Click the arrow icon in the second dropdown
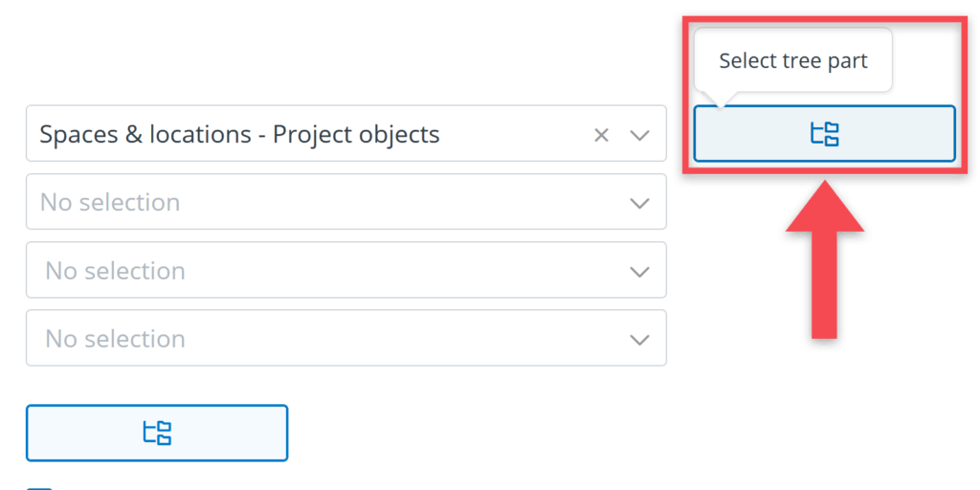980x490 pixels. (x=640, y=203)
